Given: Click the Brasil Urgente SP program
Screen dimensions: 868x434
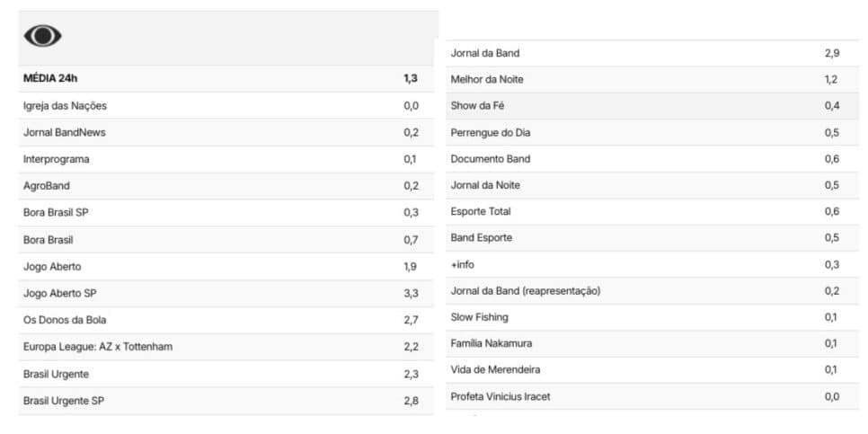Looking at the screenshot, I should pyautogui.click(x=226, y=401).
